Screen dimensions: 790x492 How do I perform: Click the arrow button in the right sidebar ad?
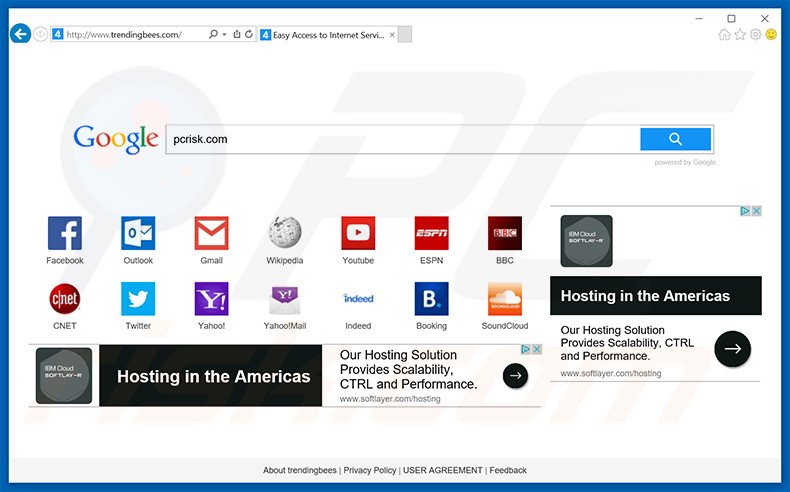coord(732,348)
